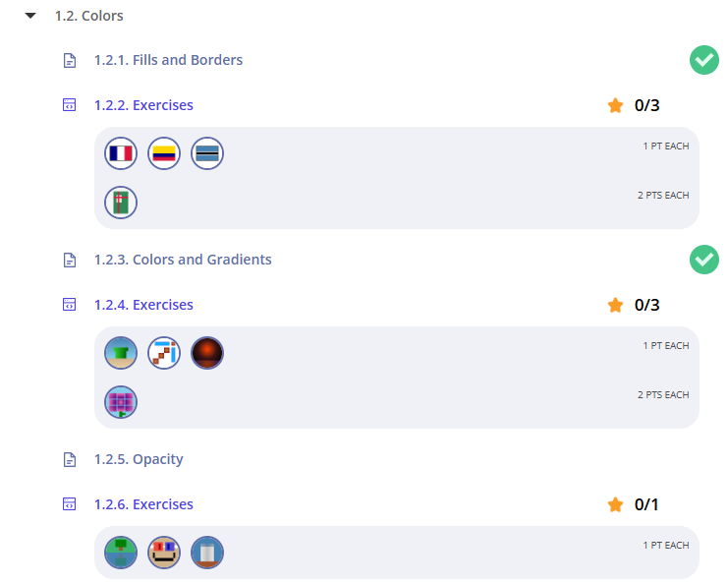
Task: Open 1.2.1. Fills and Borders lesson
Action: 168,60
